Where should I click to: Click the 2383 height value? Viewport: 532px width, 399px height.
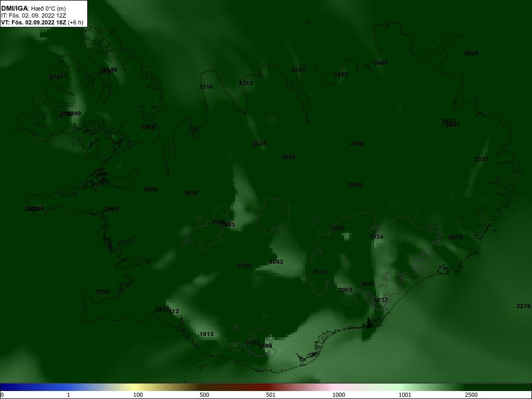point(298,70)
